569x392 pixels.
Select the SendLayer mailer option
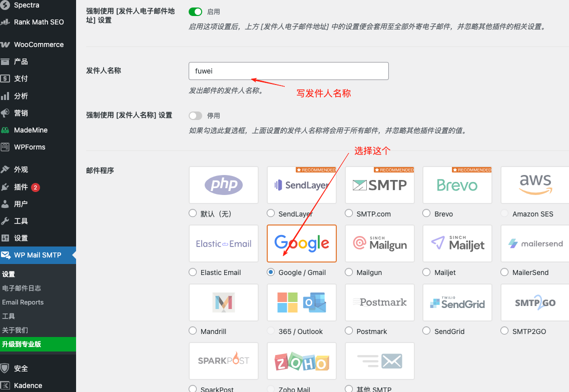270,212
